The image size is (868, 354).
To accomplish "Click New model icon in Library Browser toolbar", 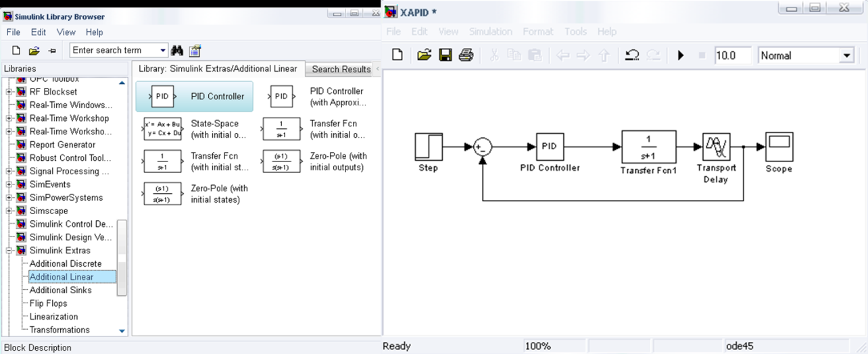I will [x=17, y=51].
